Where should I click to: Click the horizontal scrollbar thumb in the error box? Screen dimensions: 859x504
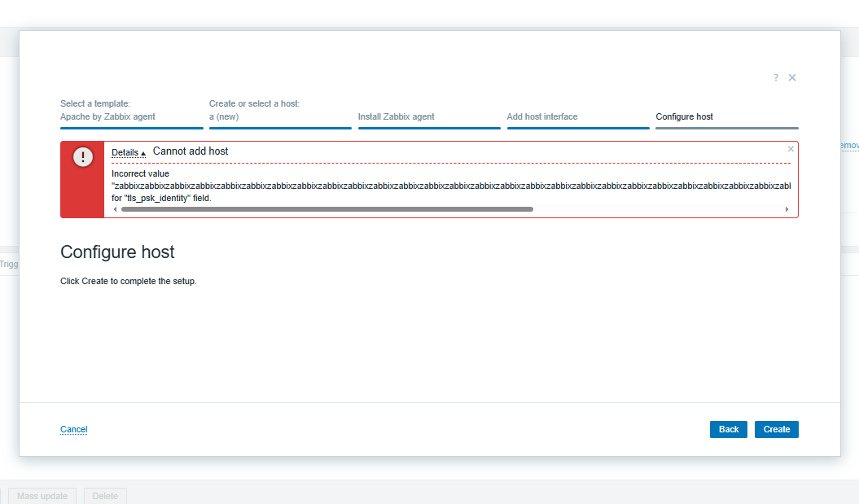pos(327,209)
